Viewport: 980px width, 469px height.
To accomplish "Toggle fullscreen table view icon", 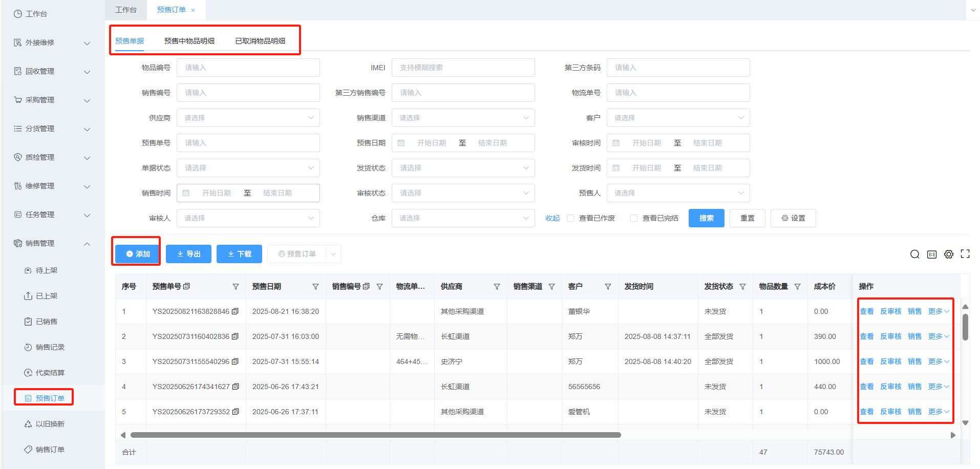I will point(965,254).
